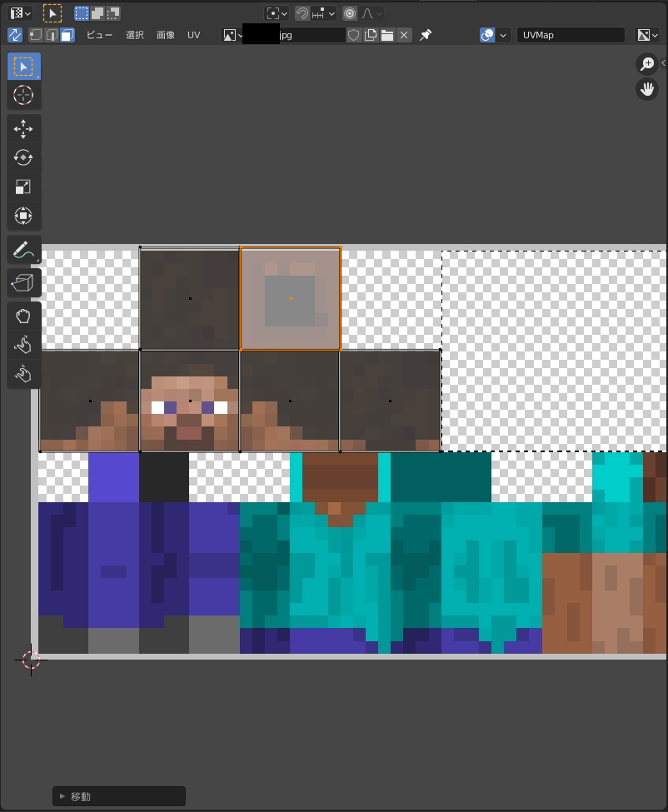Open the overlays options arrow

[x=503, y=35]
